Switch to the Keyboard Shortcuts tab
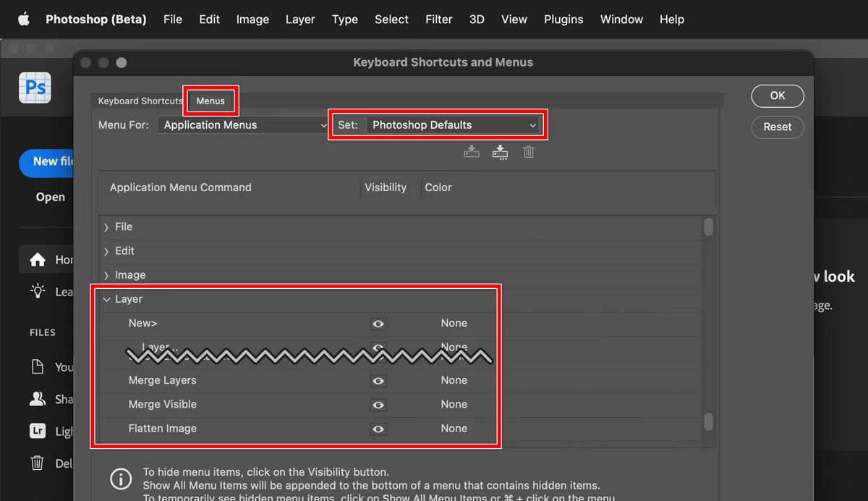868x501 pixels. pos(140,101)
